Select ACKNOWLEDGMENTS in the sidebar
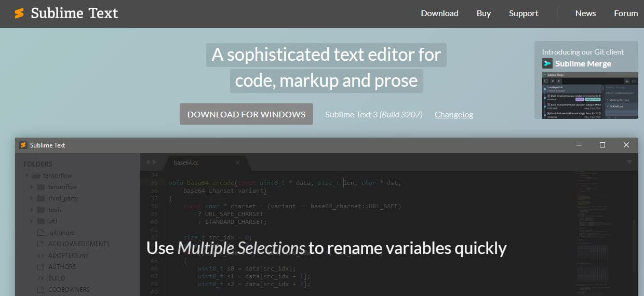Image resolution: width=644 pixels, height=296 pixels. [79, 244]
